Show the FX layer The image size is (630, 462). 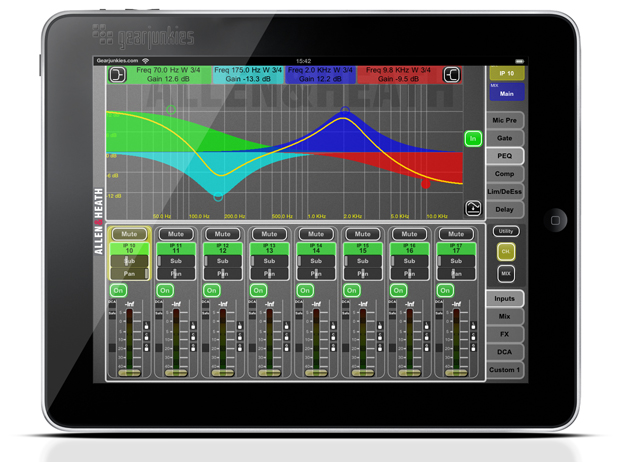pos(505,334)
